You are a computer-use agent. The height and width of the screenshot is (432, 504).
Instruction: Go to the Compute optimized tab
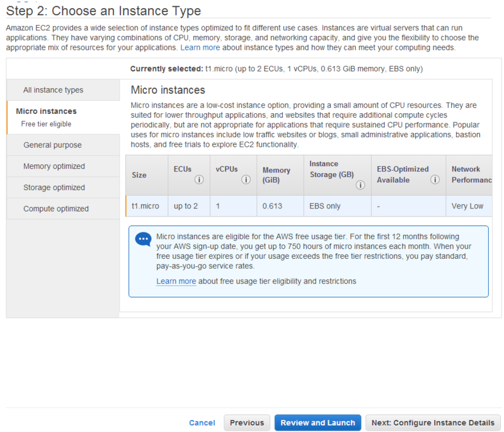click(x=56, y=208)
